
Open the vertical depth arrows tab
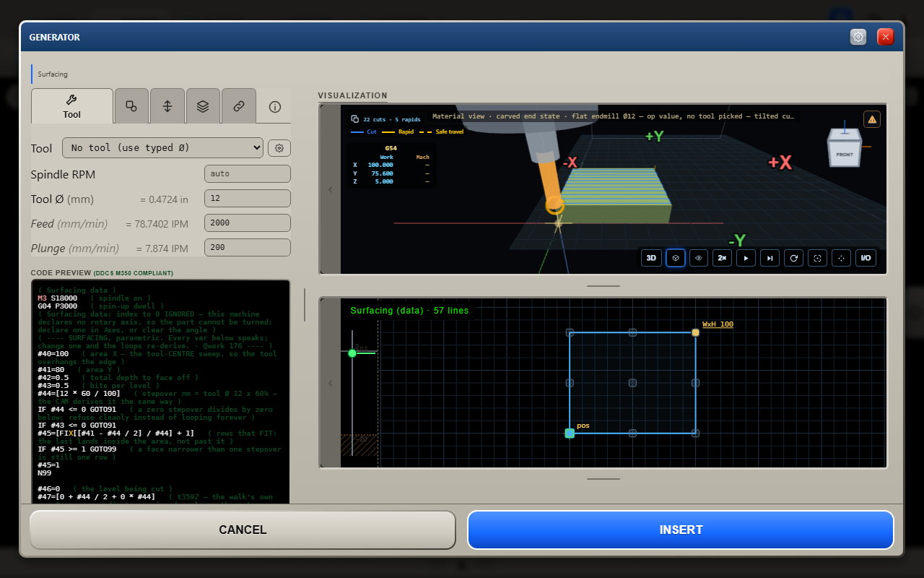pyautogui.click(x=167, y=106)
